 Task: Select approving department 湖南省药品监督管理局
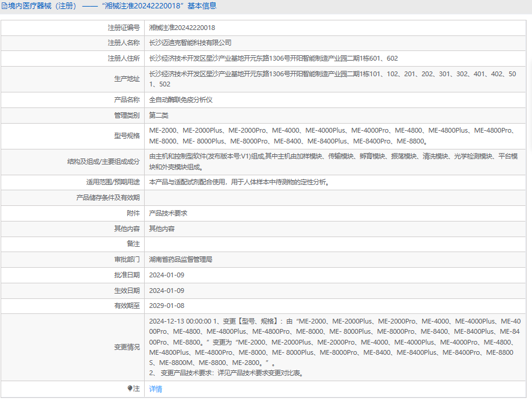(x=181, y=259)
